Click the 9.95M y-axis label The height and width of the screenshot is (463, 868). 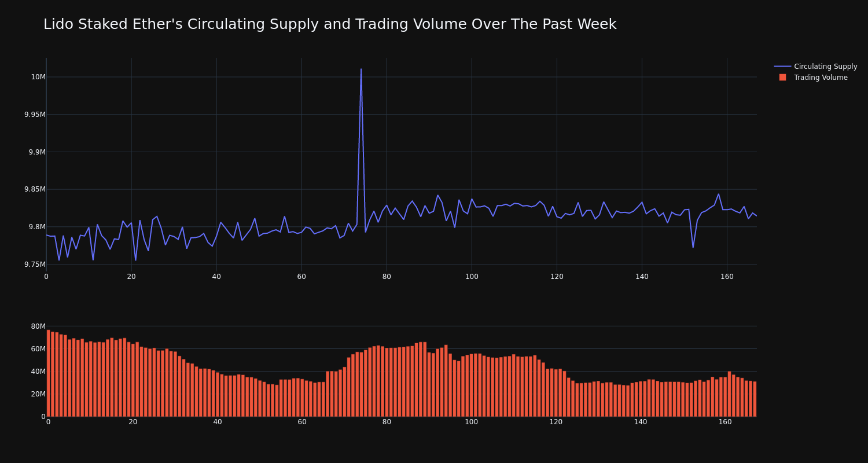[35, 115]
